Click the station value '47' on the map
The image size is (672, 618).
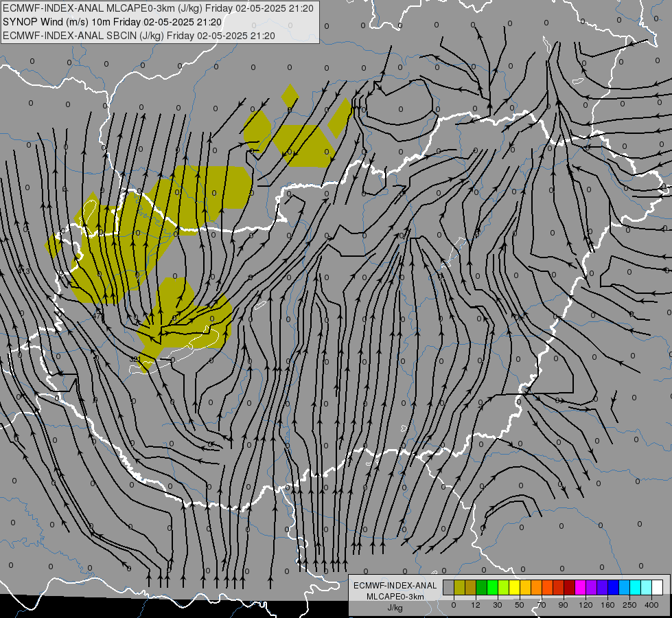click(98, 317)
